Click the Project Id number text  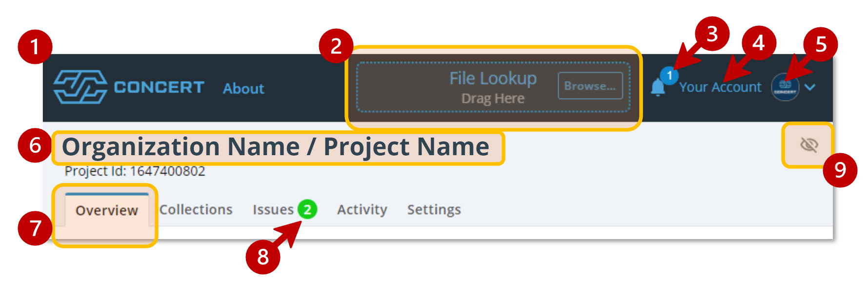[167, 171]
